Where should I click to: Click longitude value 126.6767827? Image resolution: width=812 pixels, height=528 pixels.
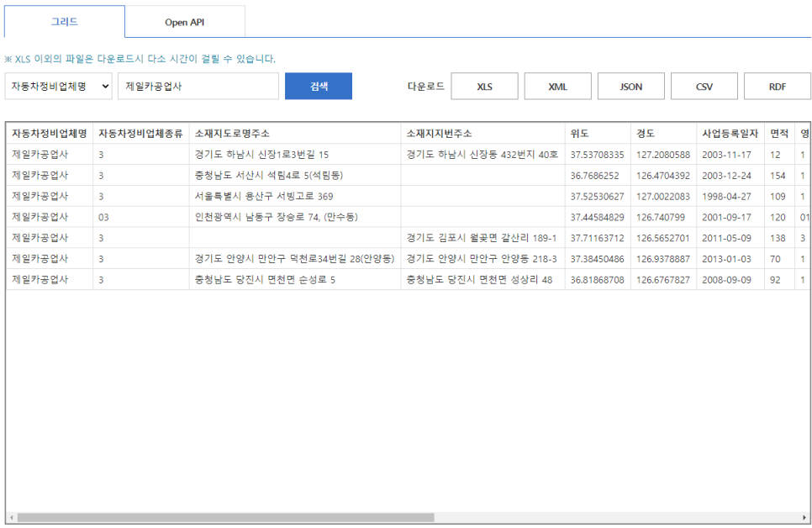[x=663, y=280]
